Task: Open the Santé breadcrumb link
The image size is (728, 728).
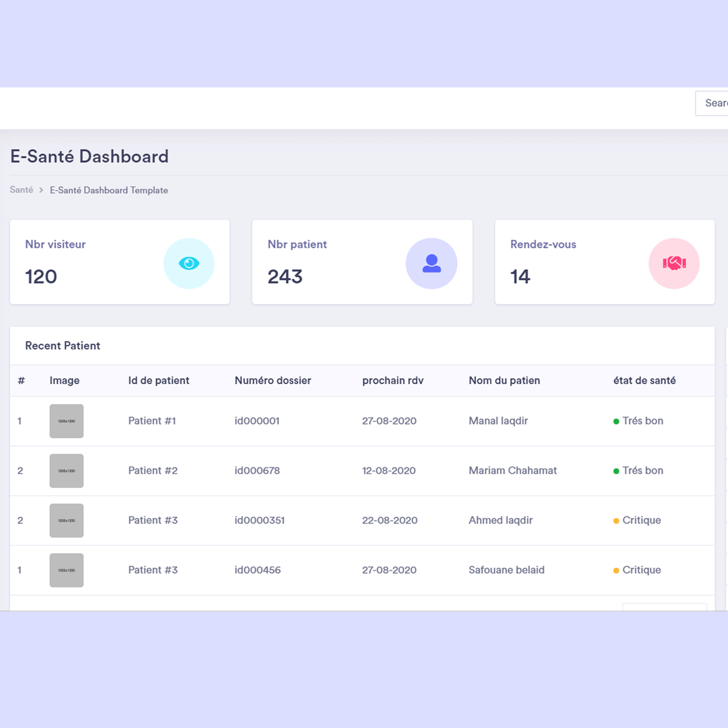Action: [x=21, y=190]
